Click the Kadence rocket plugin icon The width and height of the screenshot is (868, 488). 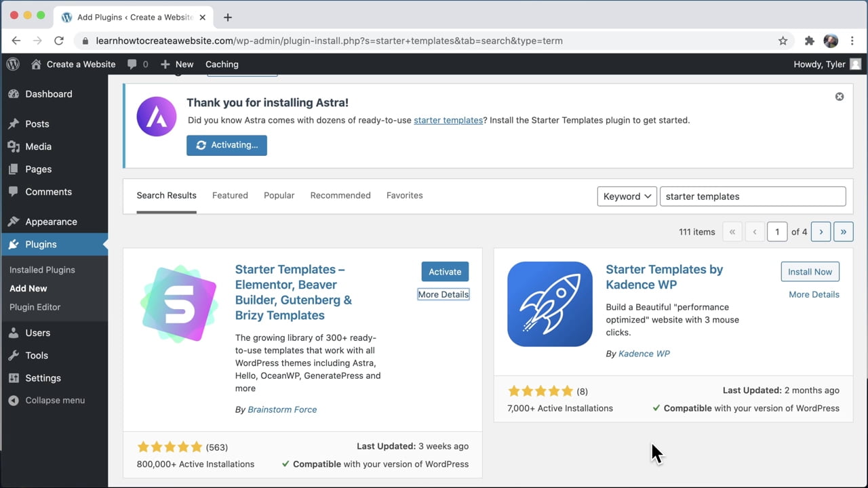pos(550,304)
